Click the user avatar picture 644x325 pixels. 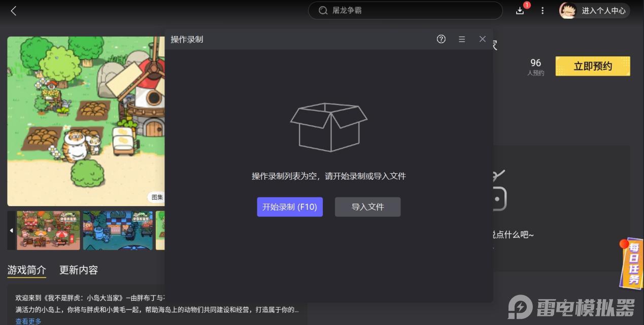[x=567, y=11]
